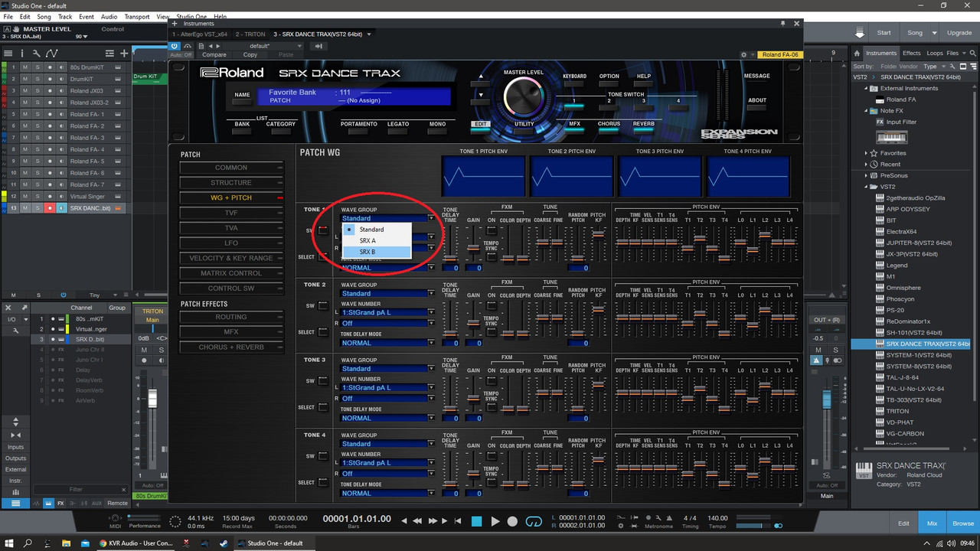The width and height of the screenshot is (980, 551).
Task: Click the transport Play button
Action: (x=495, y=521)
